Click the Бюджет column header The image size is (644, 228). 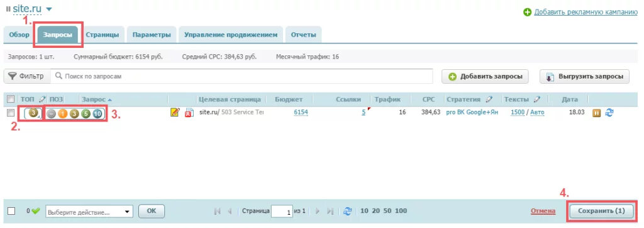click(289, 99)
